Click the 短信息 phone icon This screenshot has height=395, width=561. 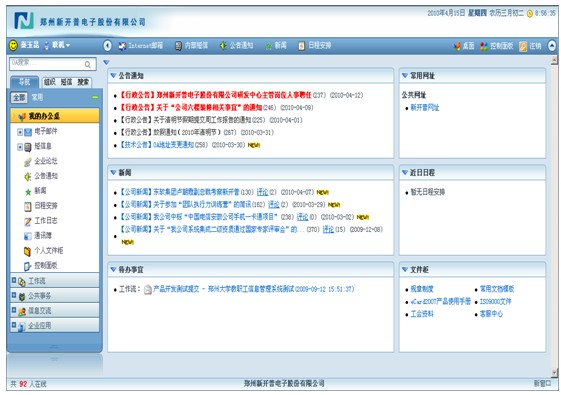point(28,147)
